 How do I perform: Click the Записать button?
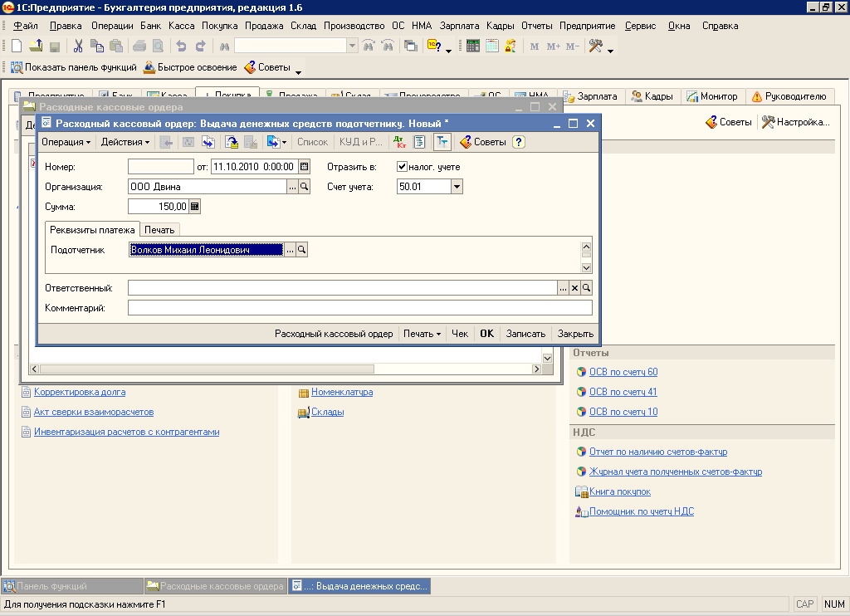525,334
